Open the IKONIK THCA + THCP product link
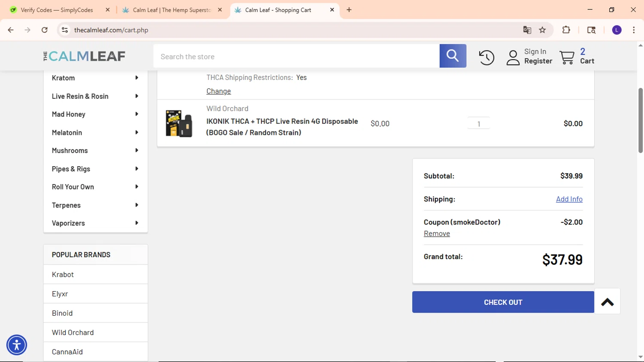 [x=282, y=127]
